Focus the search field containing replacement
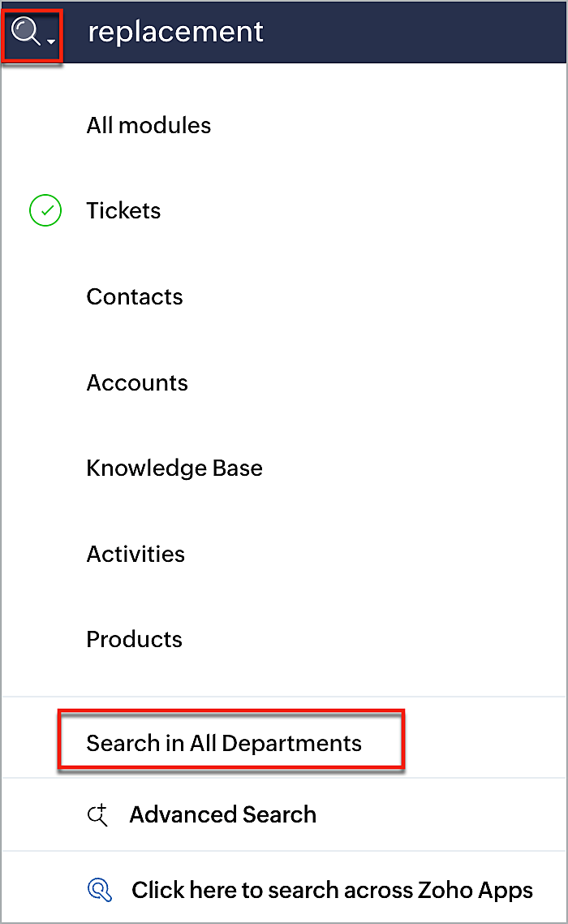568x924 pixels. click(x=312, y=31)
